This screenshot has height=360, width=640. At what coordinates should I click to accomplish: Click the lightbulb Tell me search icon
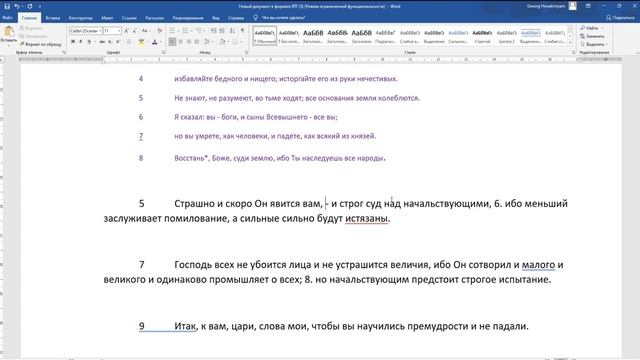pyautogui.click(x=256, y=18)
